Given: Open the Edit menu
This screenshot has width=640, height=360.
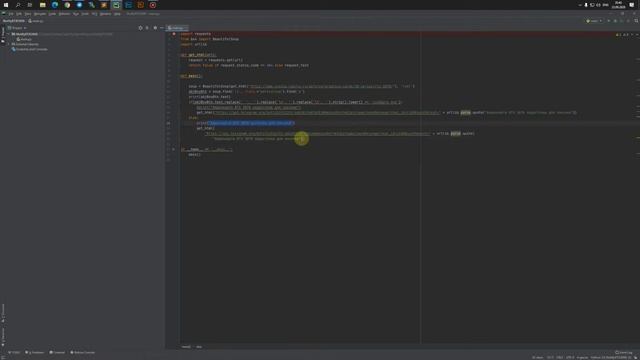Looking at the screenshot, I should pyautogui.click(x=19, y=14).
